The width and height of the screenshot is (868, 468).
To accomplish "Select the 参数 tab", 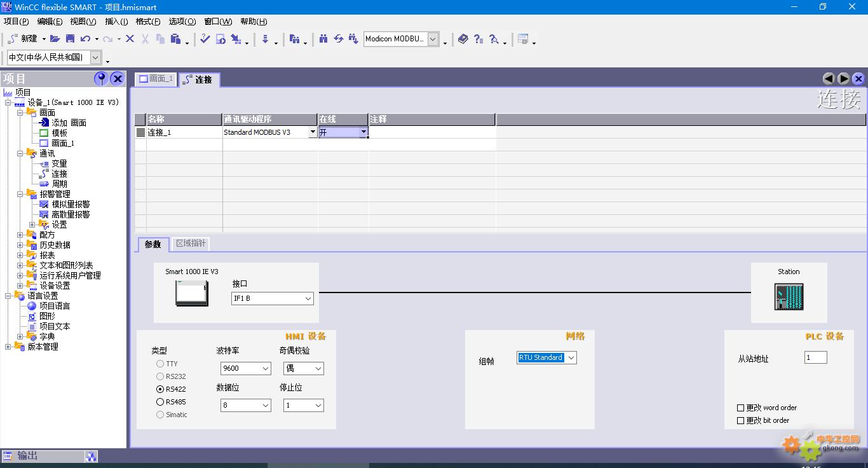I will pyautogui.click(x=153, y=244).
